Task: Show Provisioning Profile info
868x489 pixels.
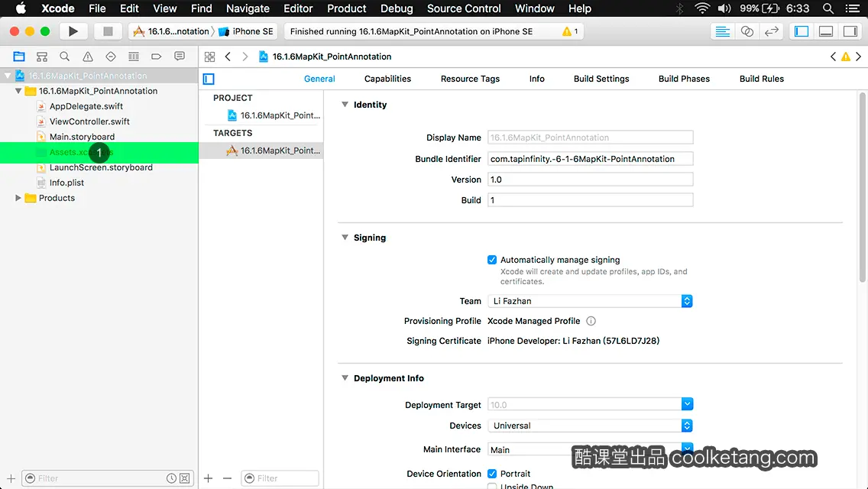Action: [x=591, y=321]
